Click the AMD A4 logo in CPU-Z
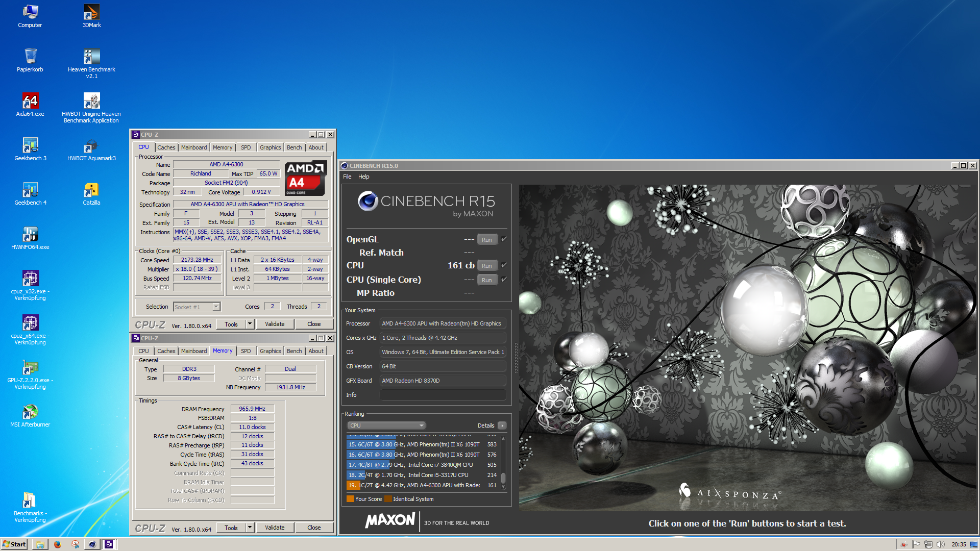Image resolution: width=980 pixels, height=551 pixels. tap(305, 178)
